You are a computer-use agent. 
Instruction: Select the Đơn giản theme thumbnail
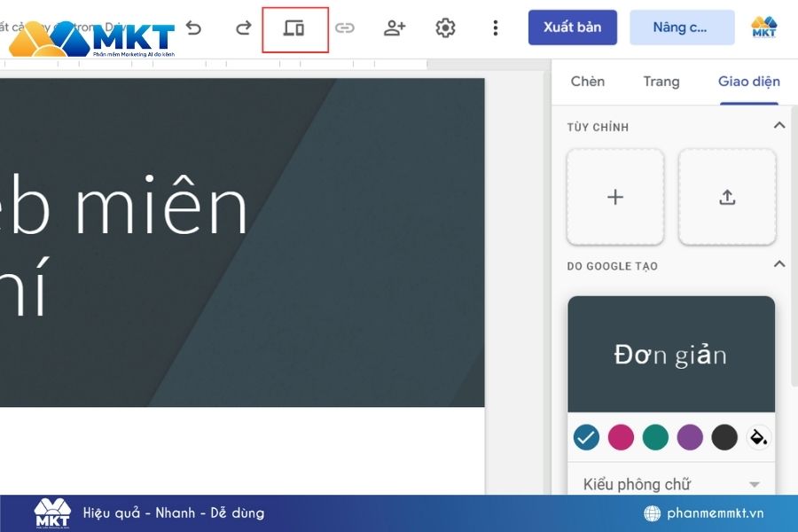point(671,355)
